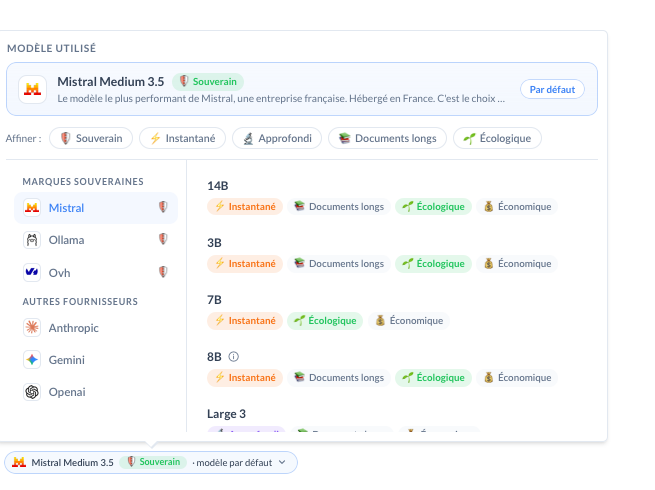Click the Économique tag under 3B
The image size is (655, 490).
[517, 264]
